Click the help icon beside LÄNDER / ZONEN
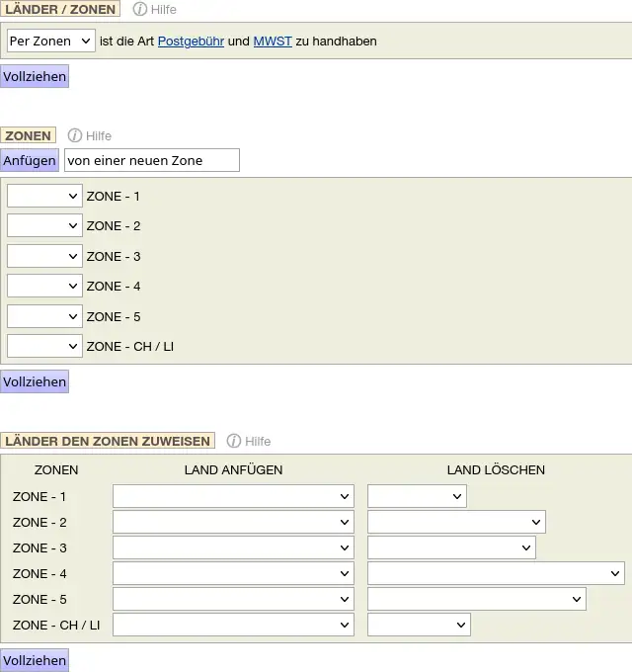The width and height of the screenshot is (632, 672). pos(140,9)
